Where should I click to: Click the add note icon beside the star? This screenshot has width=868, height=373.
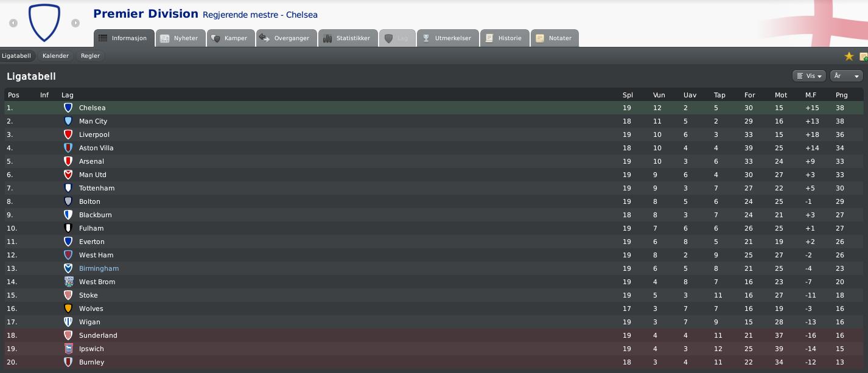(x=864, y=56)
